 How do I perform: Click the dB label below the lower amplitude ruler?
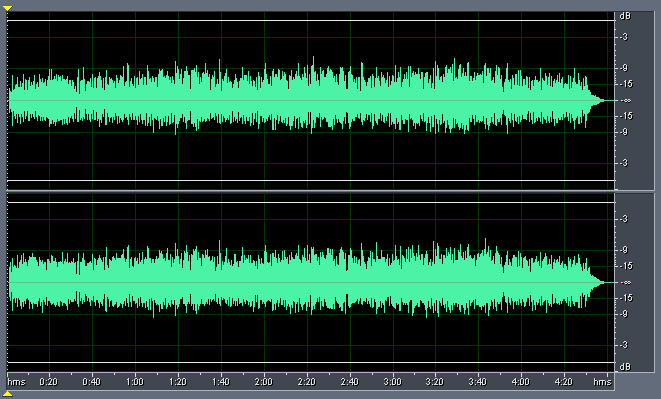coord(625,367)
